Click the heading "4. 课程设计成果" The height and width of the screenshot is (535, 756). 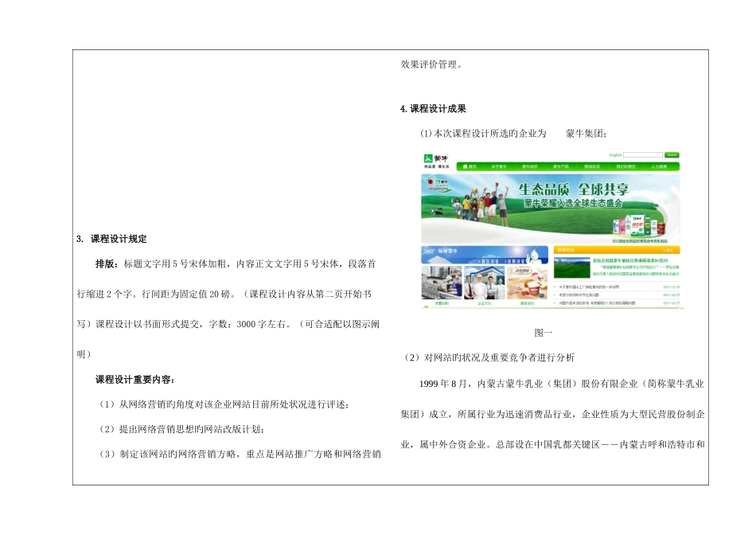[433, 108]
